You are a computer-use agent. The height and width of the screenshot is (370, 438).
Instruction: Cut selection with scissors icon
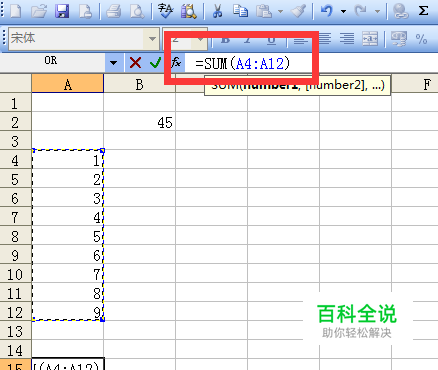pos(217,11)
